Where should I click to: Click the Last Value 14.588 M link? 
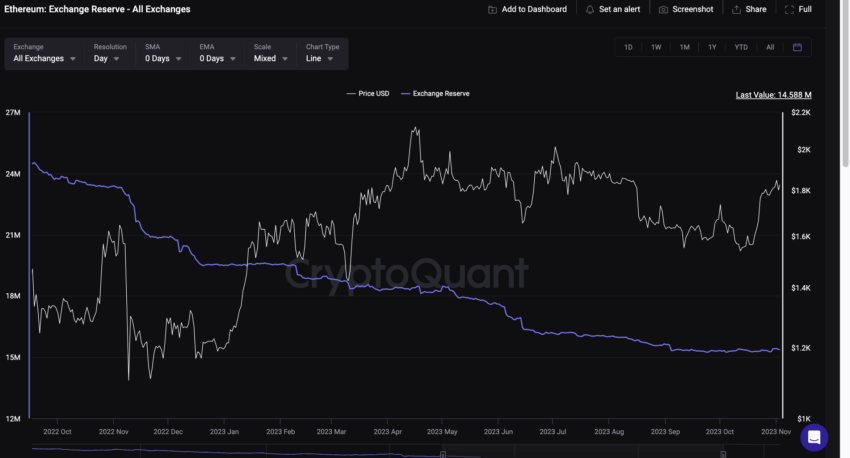coord(774,95)
